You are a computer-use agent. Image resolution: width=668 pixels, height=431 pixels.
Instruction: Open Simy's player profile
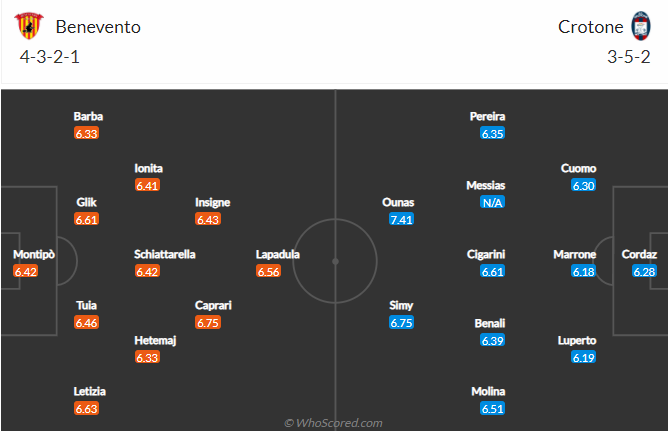(x=401, y=305)
